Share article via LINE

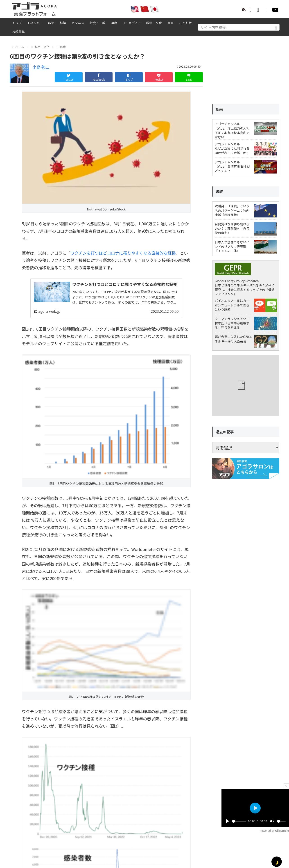pos(189,77)
